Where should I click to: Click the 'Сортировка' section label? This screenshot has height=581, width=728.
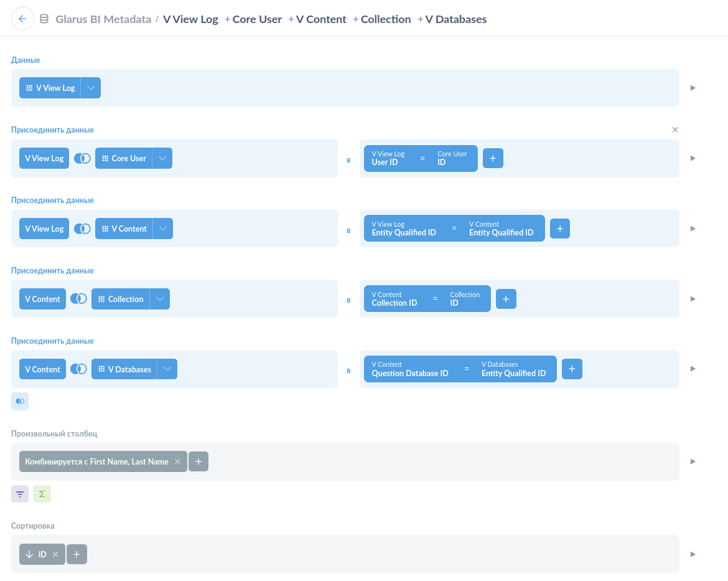[32, 526]
